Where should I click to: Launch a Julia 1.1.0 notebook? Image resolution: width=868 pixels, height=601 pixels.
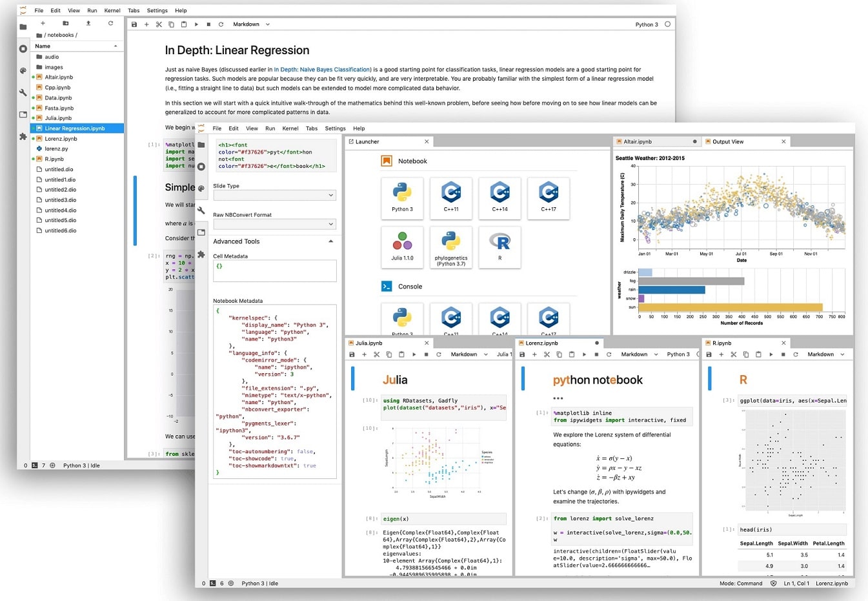click(402, 247)
